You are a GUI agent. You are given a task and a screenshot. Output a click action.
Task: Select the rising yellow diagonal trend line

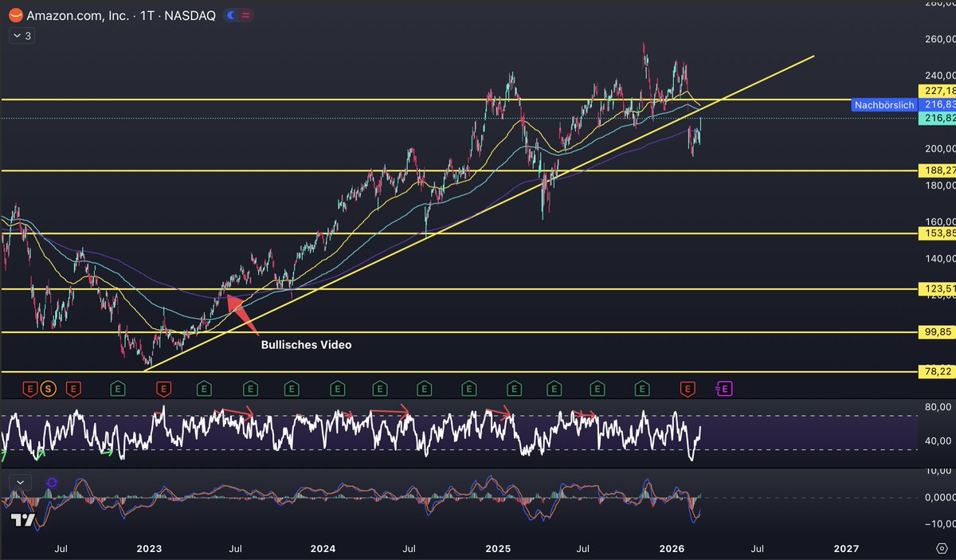click(478, 213)
